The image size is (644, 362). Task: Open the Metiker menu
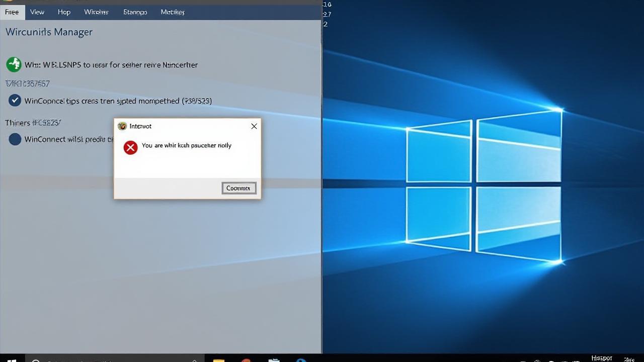coord(173,12)
